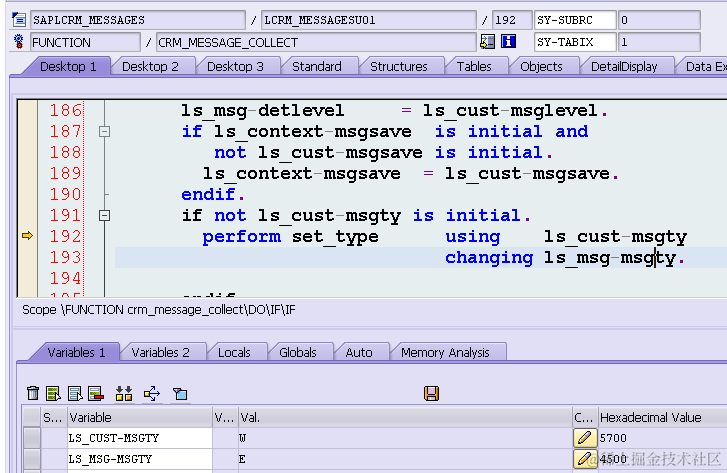Click the orange save disk icon
The width and height of the screenshot is (727, 473).
pos(431,393)
